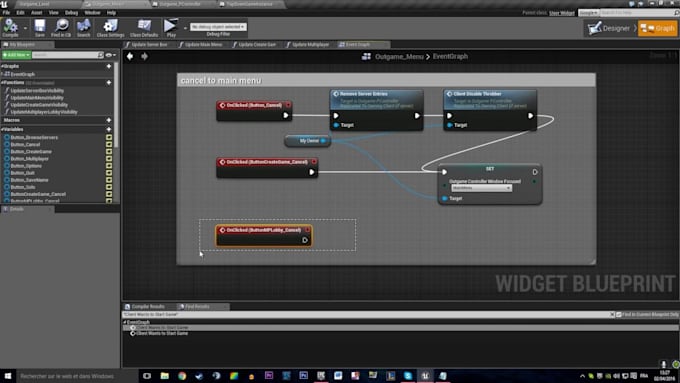Screen dimensions: 680x383
Task: Click Find in CB toolbar icon
Action: 61,28
